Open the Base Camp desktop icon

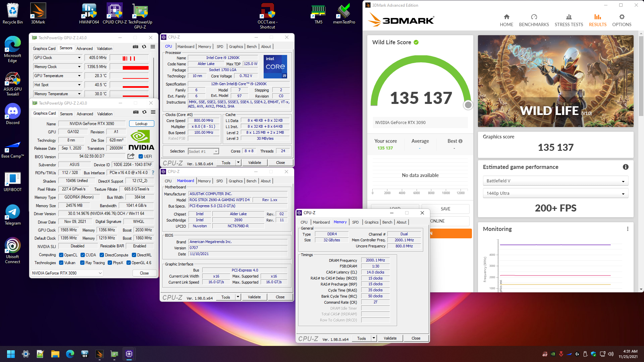click(12, 149)
